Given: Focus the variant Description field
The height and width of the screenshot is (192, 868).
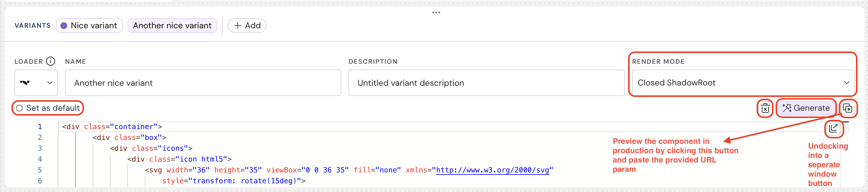Looking at the screenshot, I should pyautogui.click(x=486, y=83).
